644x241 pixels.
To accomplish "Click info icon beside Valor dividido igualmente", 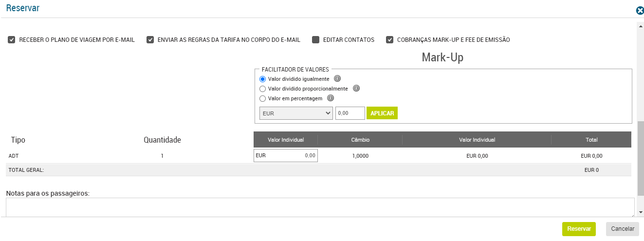I will pyautogui.click(x=337, y=79).
